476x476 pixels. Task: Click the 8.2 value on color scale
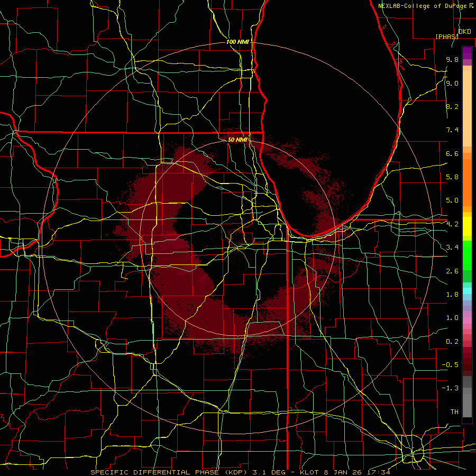pos(452,107)
